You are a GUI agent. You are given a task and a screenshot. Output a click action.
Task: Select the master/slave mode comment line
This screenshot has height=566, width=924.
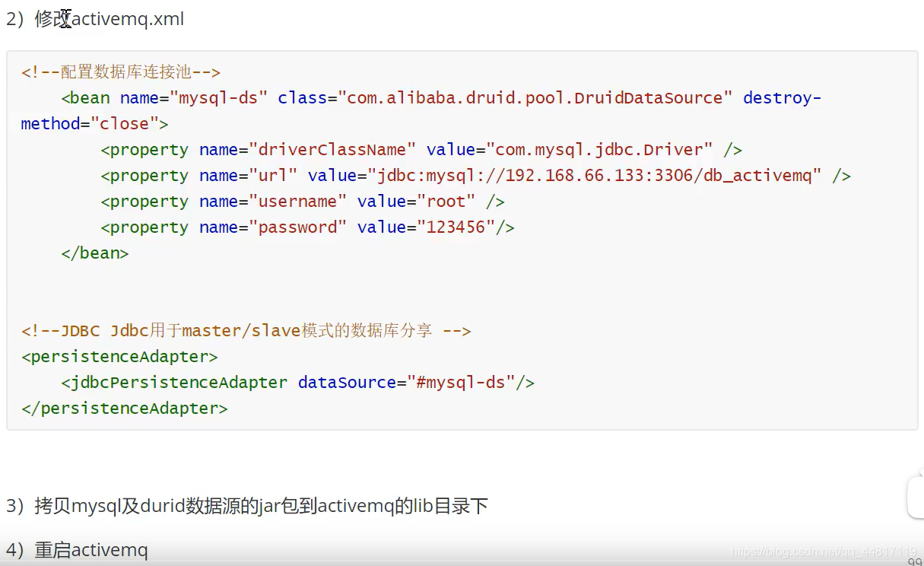[245, 330]
